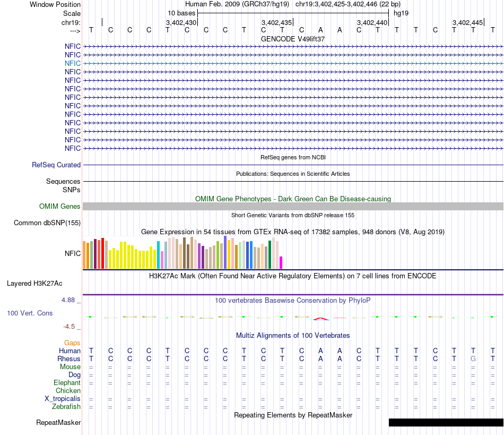Image resolution: width=504 pixels, height=435 pixels.
Task: Click the chr19: ruler label
Action: (71, 22)
